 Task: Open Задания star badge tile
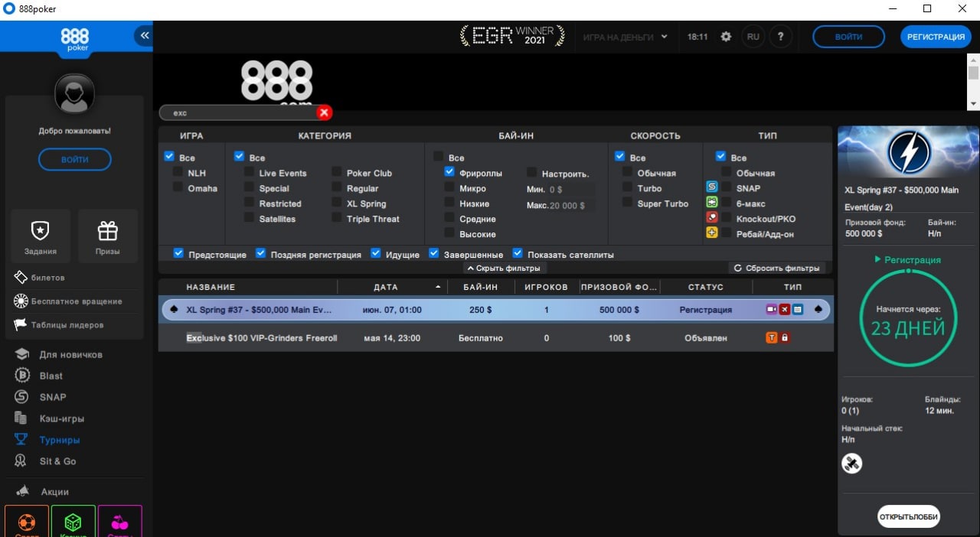(39, 236)
